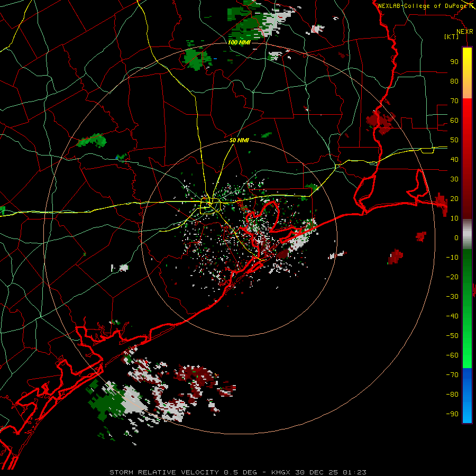The image size is (476, 476).
Task: Click the 20 value on the velocity scale
Action: click(454, 198)
